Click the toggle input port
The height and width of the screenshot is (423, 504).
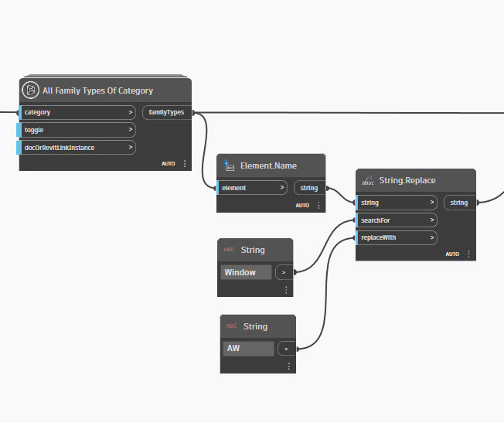tap(77, 130)
